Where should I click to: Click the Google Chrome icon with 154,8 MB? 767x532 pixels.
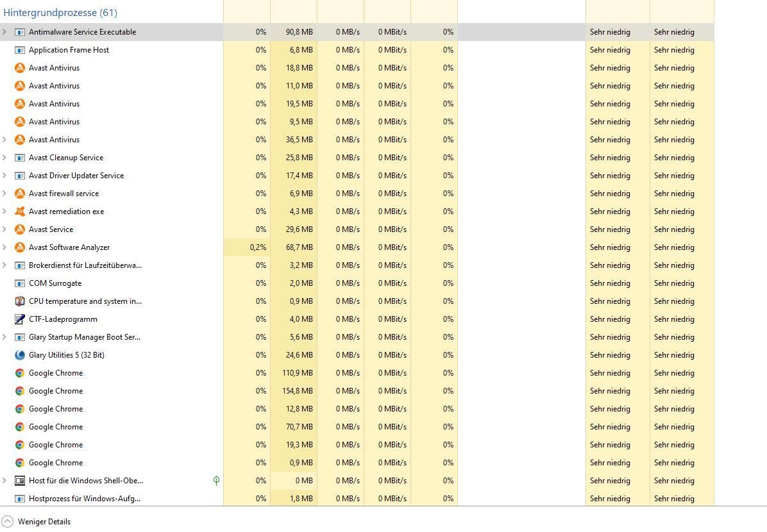pyautogui.click(x=20, y=391)
